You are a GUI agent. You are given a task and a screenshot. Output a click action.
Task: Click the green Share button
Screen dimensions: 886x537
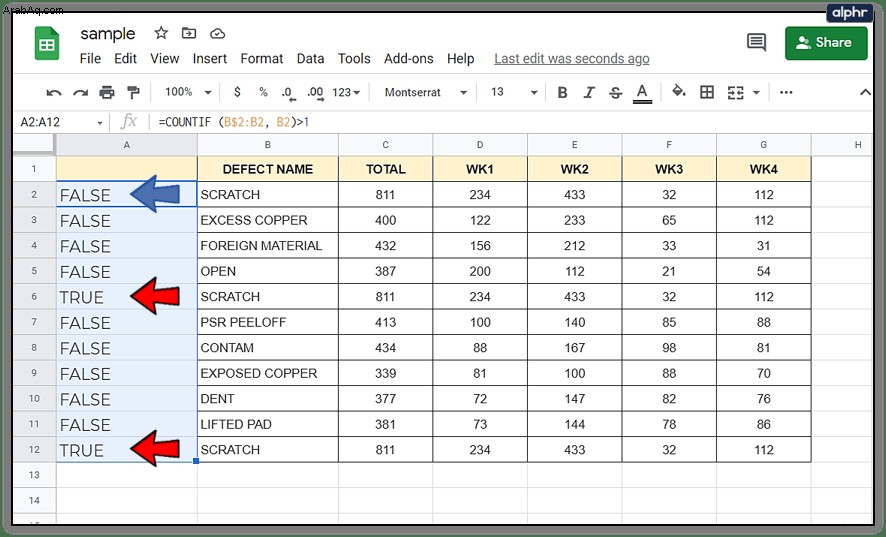[826, 42]
